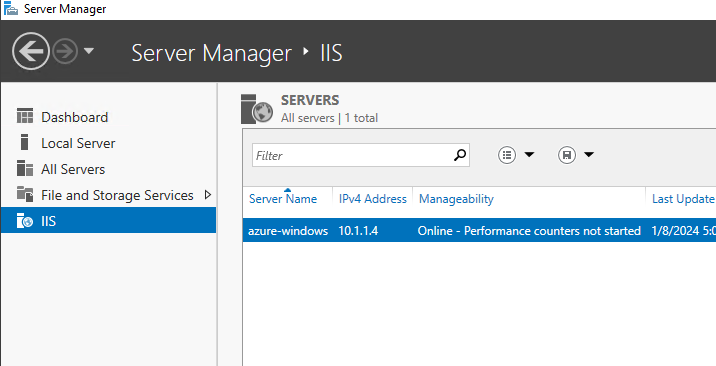Click the IIS globe icon in sidebar
The image size is (716, 366).
(25, 220)
